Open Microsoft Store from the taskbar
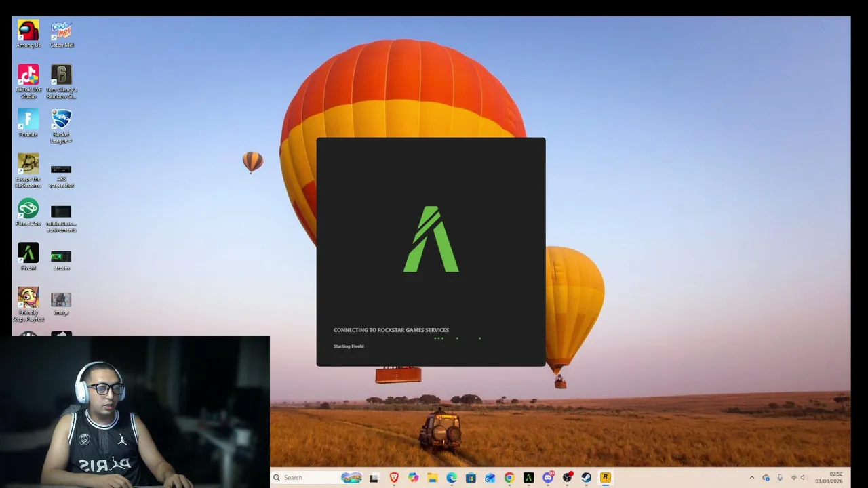Screen dimensions: 868x488 click(471, 478)
